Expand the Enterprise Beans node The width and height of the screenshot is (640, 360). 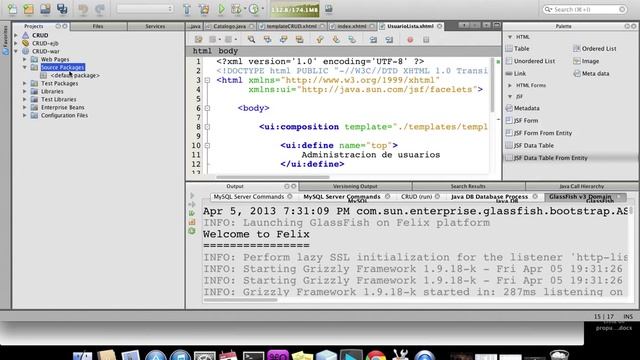(x=24, y=107)
